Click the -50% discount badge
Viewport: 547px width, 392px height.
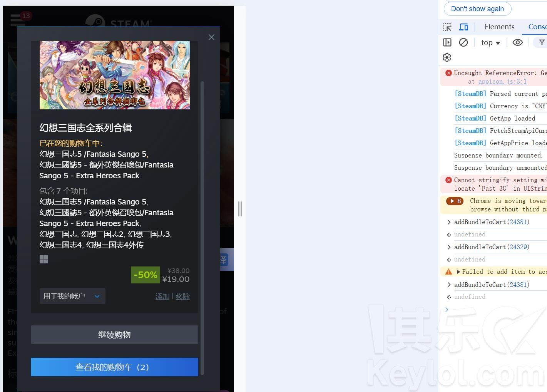[146, 275]
